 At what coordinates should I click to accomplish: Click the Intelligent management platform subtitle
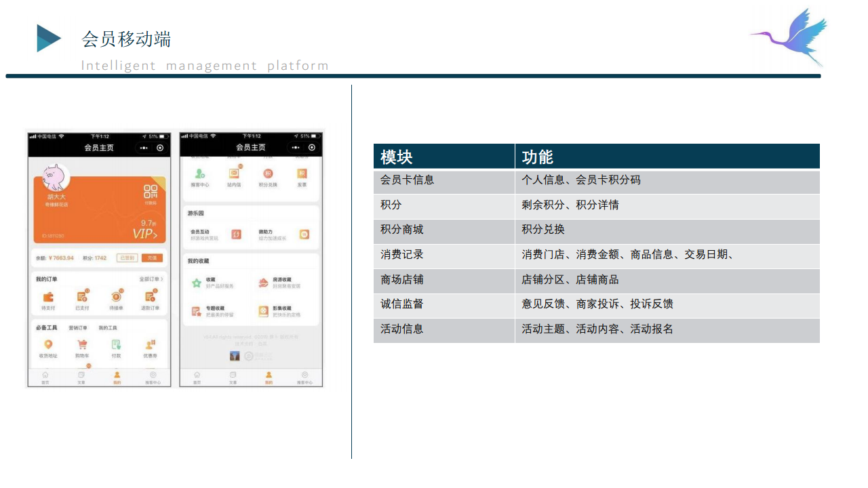click(x=205, y=66)
